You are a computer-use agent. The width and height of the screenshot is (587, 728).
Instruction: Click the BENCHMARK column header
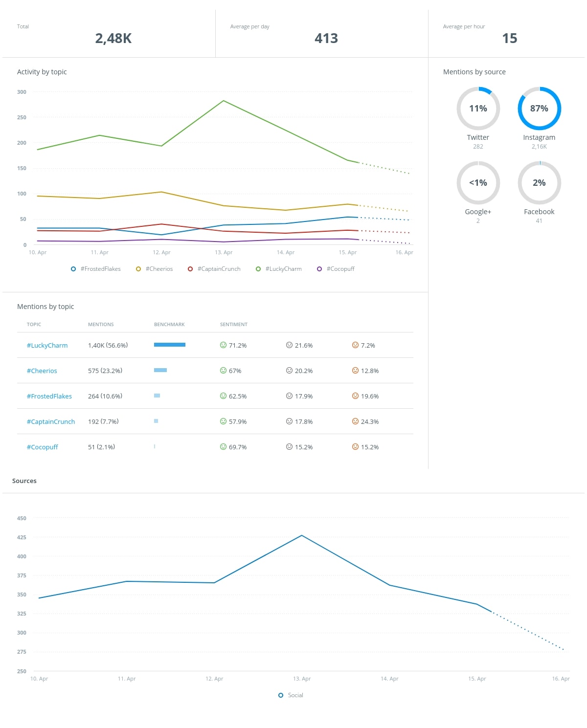pos(169,325)
